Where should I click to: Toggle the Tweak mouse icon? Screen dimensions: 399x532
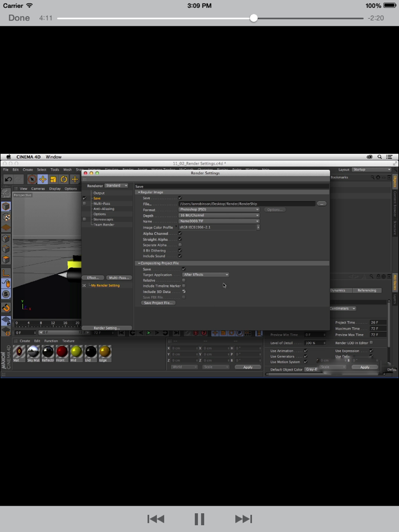click(6, 283)
